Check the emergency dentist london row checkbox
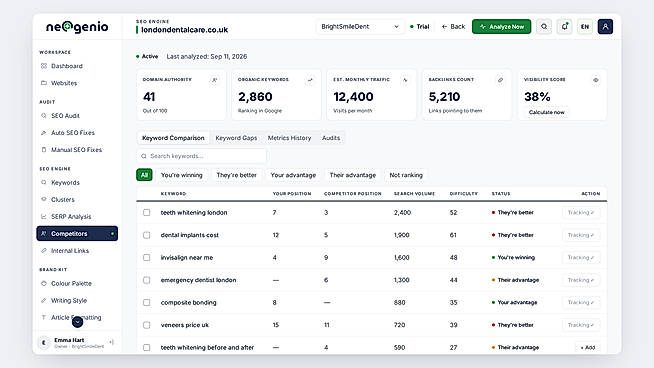The height and width of the screenshot is (368, 654). [x=146, y=280]
